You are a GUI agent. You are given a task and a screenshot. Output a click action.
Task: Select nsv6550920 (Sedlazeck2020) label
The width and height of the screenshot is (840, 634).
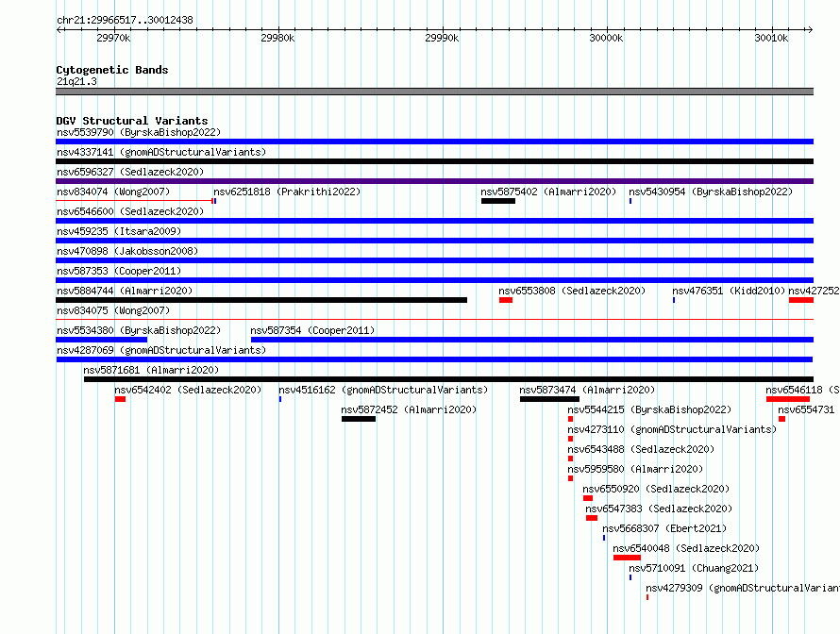[656, 489]
